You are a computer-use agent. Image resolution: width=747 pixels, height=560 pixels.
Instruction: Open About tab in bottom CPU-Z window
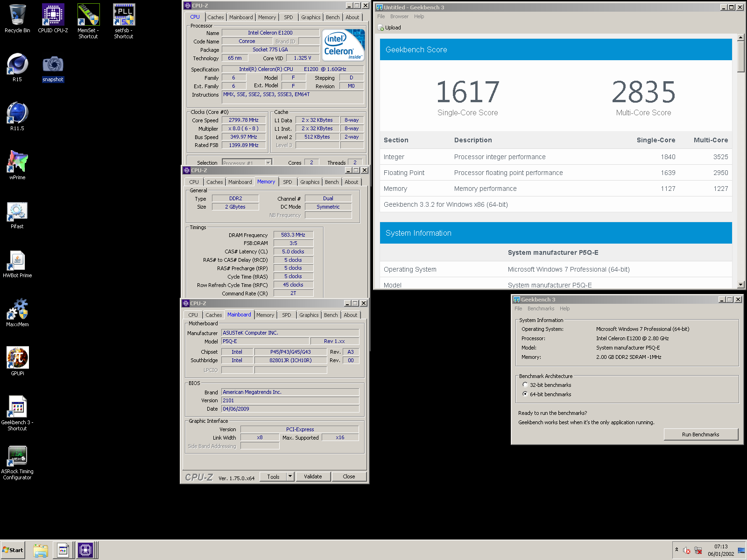(x=351, y=315)
